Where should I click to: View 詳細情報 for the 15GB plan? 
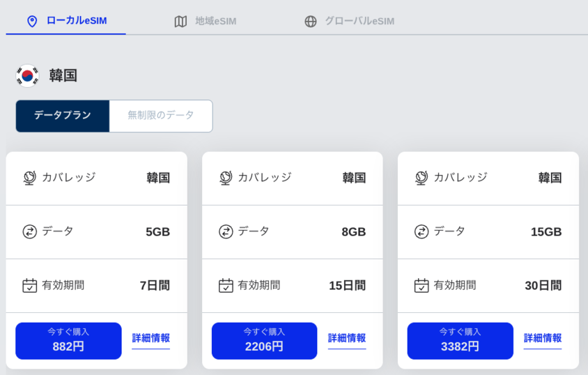(543, 338)
